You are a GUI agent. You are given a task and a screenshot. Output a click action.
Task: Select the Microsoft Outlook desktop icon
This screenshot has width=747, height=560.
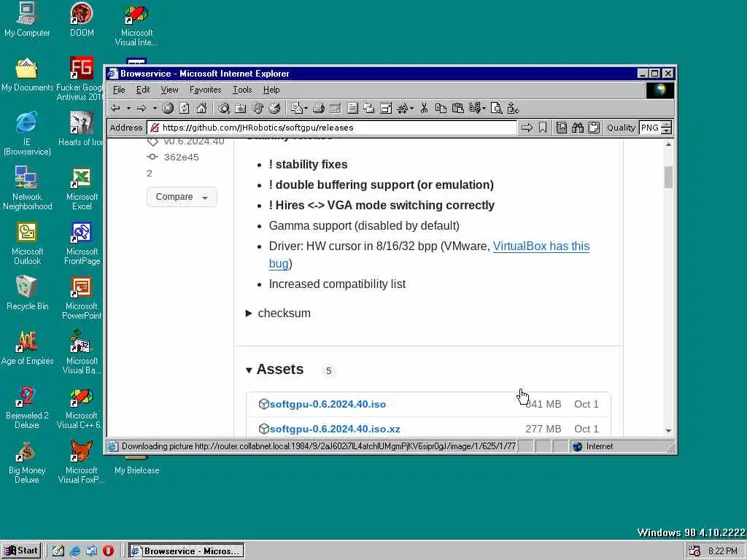click(27, 244)
